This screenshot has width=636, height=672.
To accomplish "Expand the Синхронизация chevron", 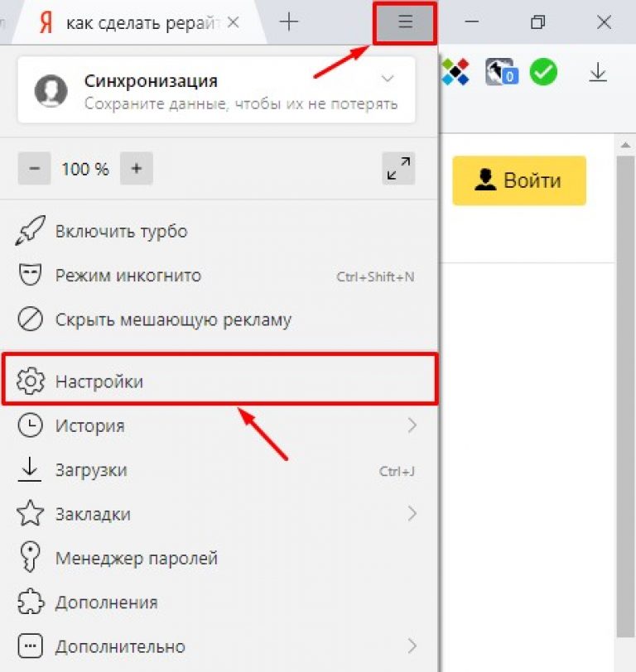I will coord(388,79).
